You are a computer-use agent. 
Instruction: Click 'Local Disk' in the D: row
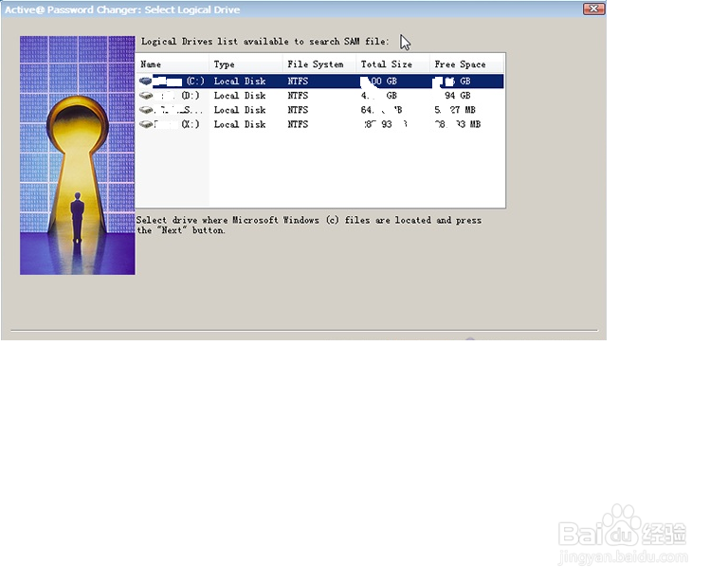point(240,96)
